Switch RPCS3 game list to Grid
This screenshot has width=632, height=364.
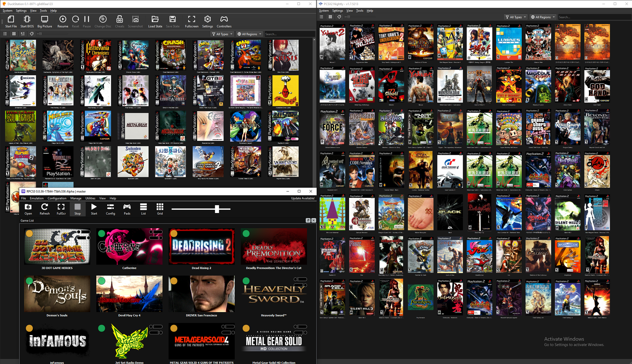(x=160, y=209)
